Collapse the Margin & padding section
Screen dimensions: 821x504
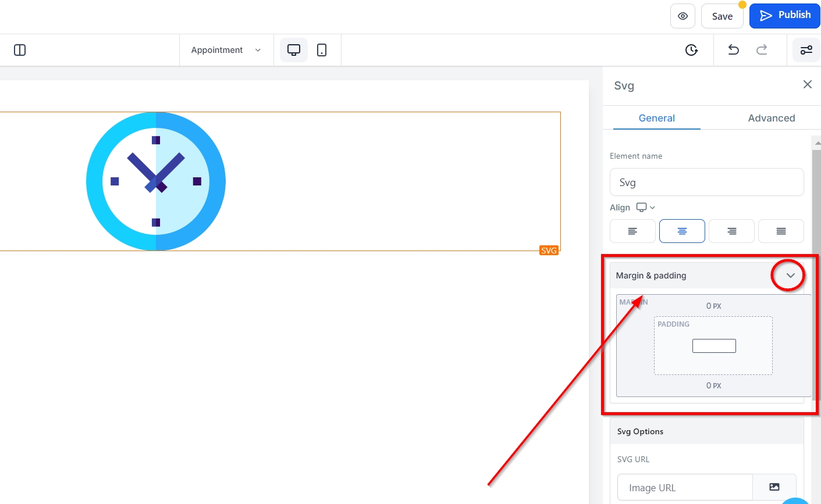790,276
